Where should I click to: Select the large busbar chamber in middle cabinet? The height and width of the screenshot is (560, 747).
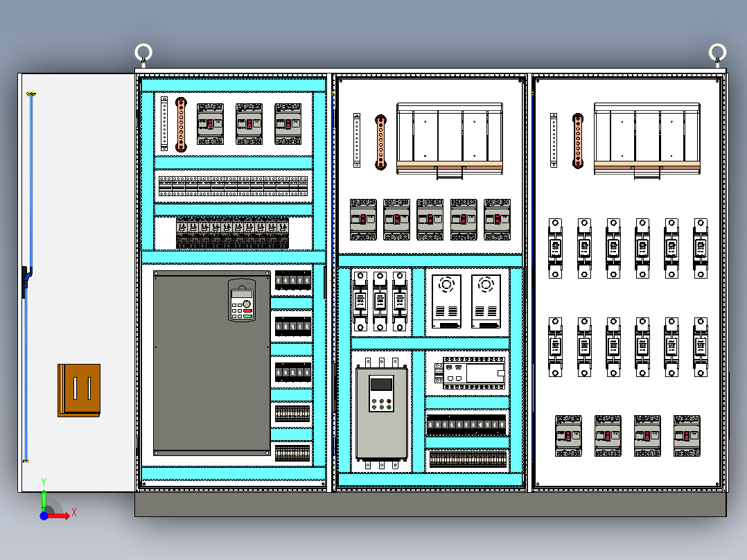pos(450,141)
